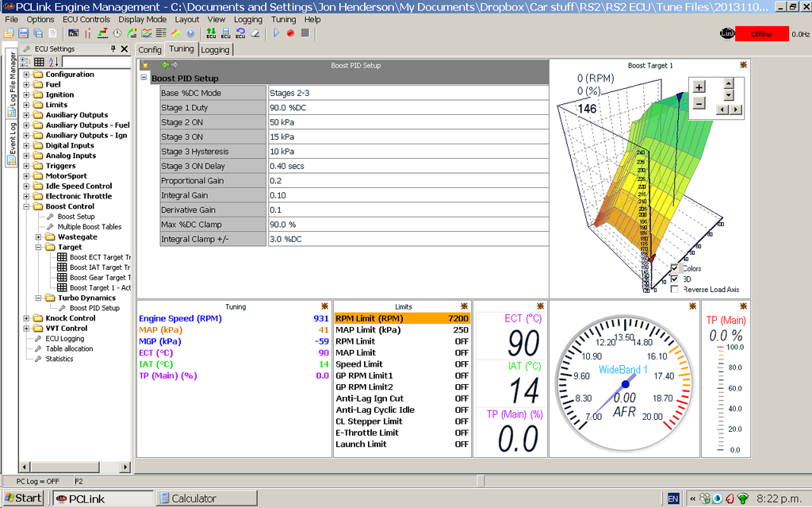Open the Log File Manager side tab
This screenshot has width=812, height=508.
[12, 83]
